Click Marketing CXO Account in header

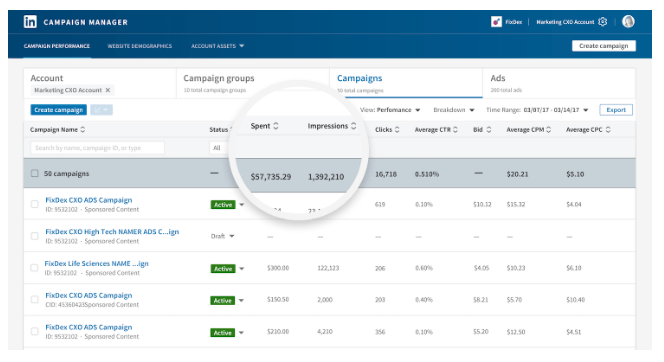(x=565, y=22)
